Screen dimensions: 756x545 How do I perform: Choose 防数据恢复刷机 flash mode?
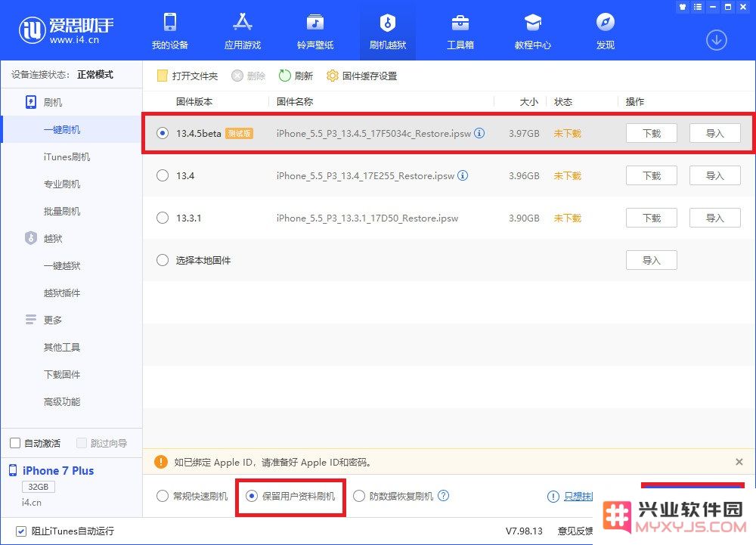pos(358,496)
